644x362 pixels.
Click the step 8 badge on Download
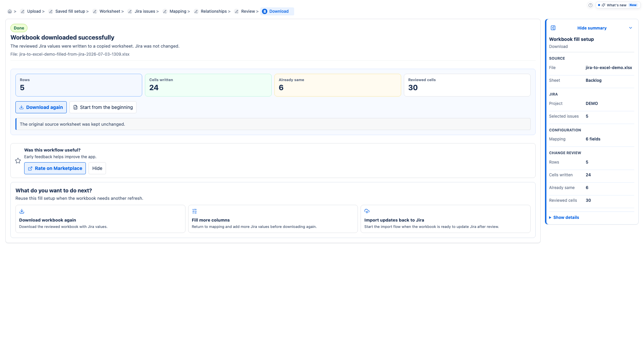(265, 11)
